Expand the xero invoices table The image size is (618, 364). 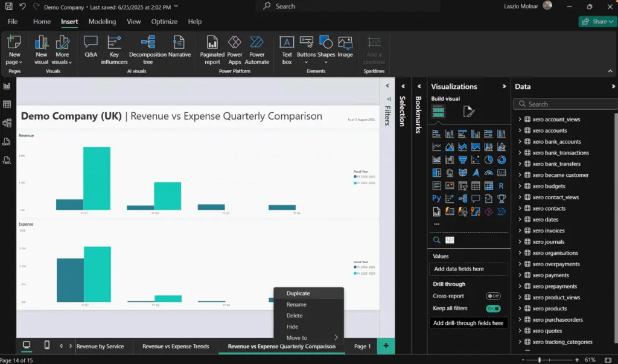tap(520, 231)
